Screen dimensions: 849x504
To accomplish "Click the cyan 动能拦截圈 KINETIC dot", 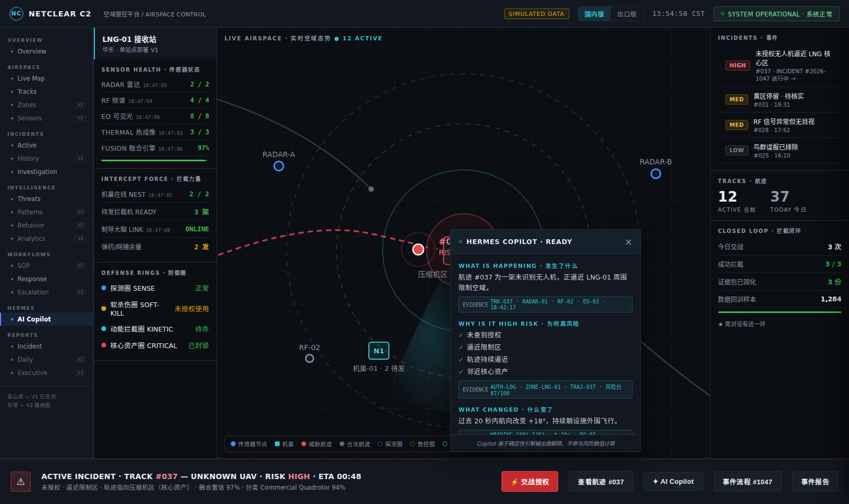I will click(x=104, y=329).
